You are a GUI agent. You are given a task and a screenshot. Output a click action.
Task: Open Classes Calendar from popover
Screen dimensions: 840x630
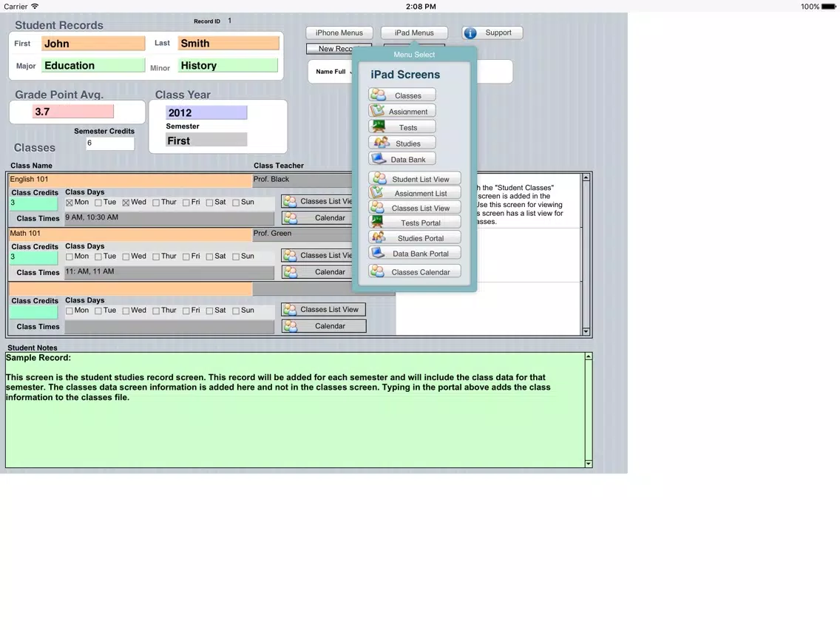(x=415, y=271)
